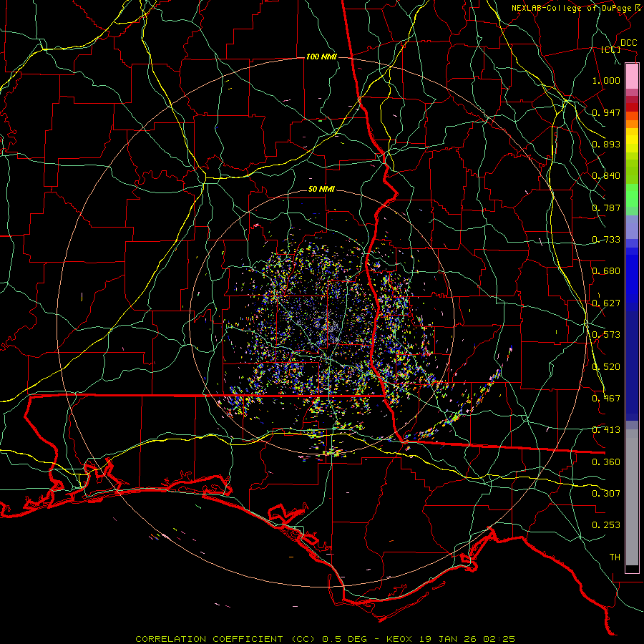Click the DCC legend heading

coord(628,43)
